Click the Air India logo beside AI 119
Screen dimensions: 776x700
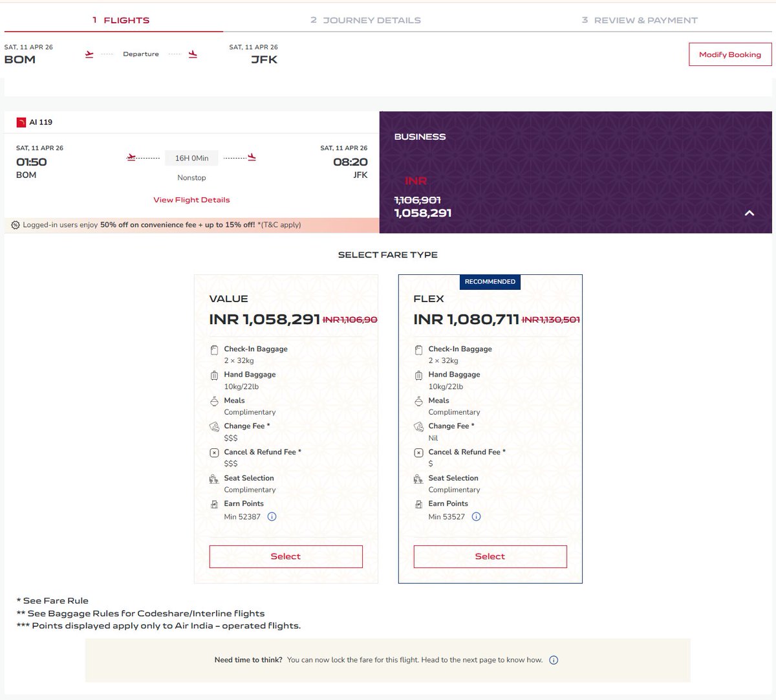(x=21, y=122)
